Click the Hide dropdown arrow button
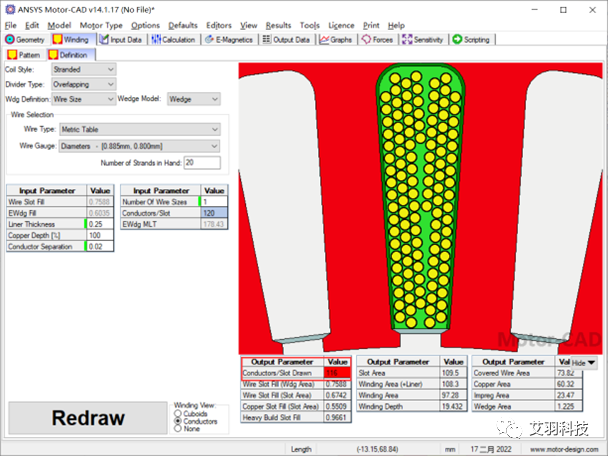 click(584, 363)
